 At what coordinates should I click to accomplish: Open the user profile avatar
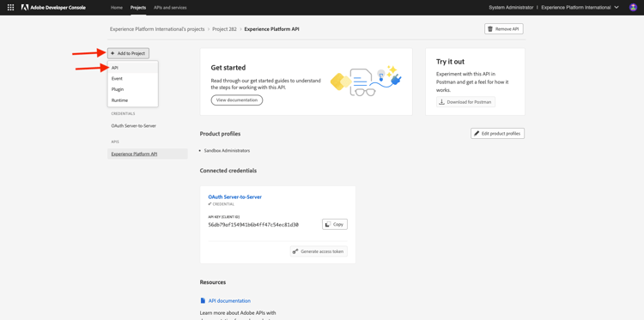[x=633, y=8]
